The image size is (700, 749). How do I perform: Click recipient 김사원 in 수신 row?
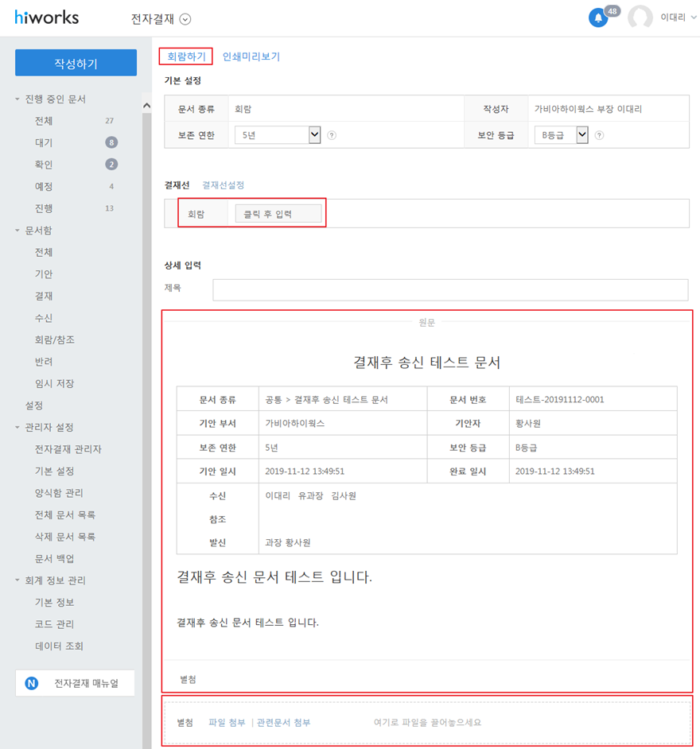[x=344, y=496]
